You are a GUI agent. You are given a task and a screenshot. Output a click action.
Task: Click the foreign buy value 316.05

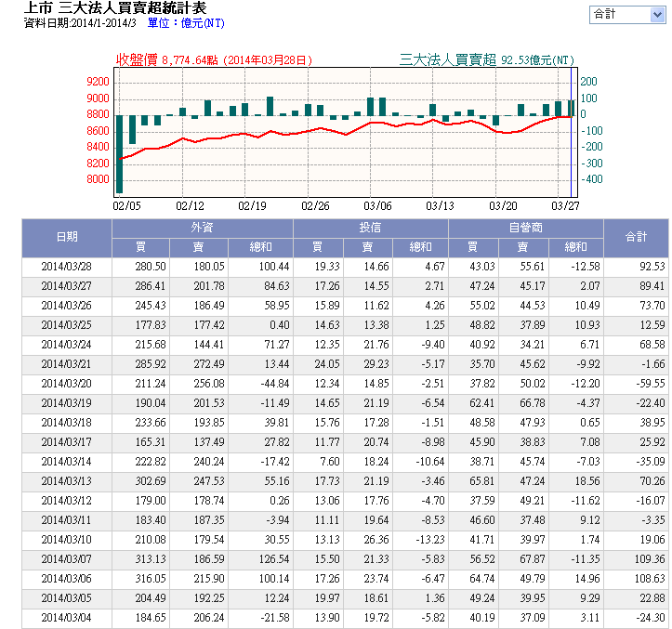[x=151, y=579]
